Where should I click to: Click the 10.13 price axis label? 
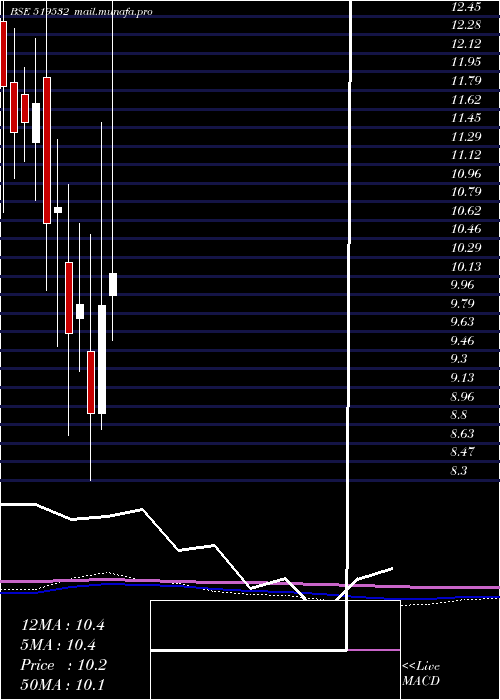(x=466, y=267)
